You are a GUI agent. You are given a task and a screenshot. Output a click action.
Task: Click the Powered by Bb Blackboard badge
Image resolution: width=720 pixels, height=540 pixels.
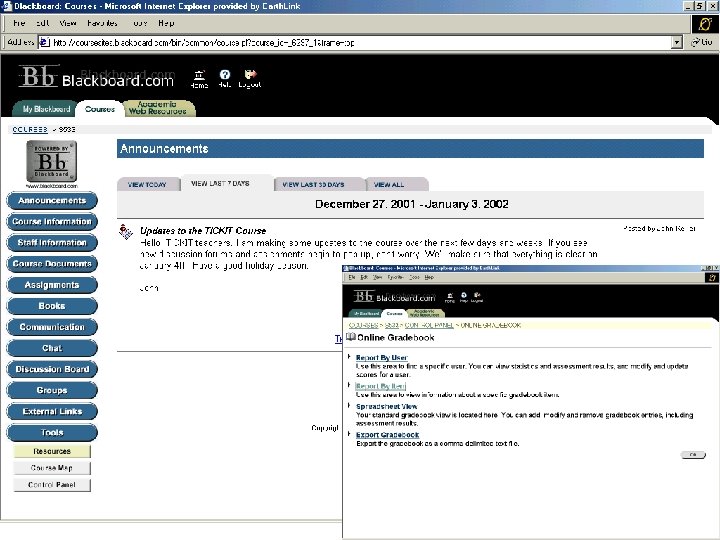click(x=51, y=161)
